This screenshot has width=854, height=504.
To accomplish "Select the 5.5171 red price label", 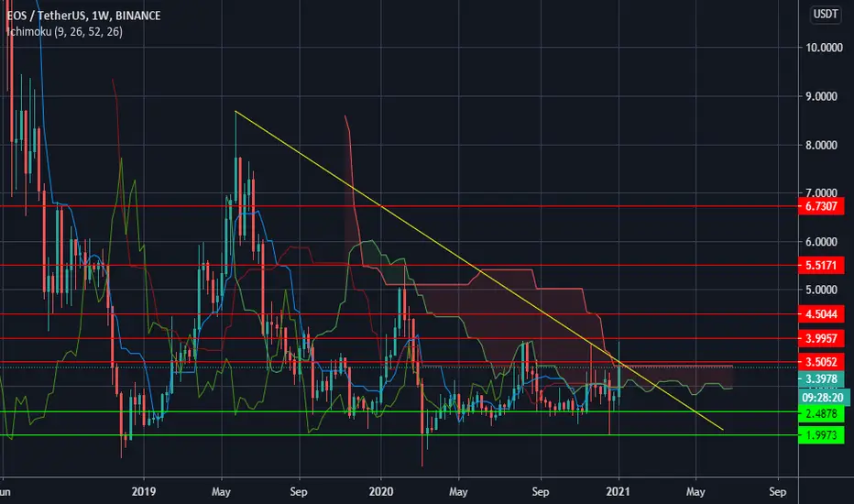I will tap(821, 266).
